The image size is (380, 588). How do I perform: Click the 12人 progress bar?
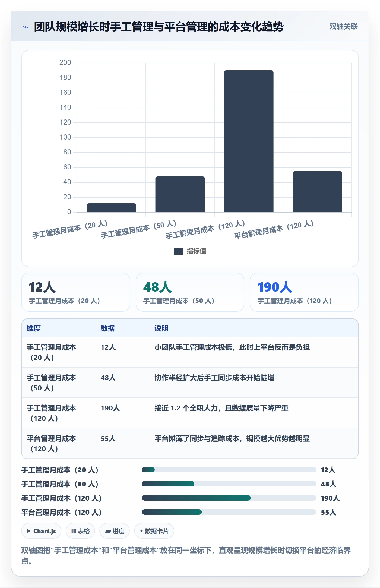point(229,470)
